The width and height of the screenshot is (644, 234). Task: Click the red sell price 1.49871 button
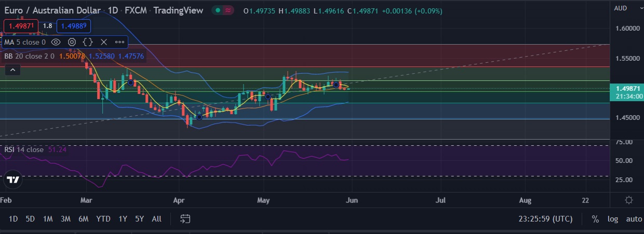pyautogui.click(x=21, y=26)
